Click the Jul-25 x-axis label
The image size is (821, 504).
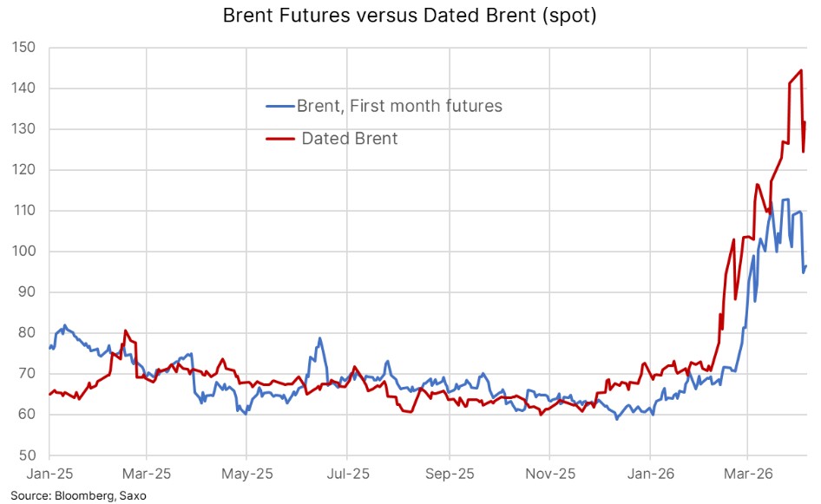346,474
